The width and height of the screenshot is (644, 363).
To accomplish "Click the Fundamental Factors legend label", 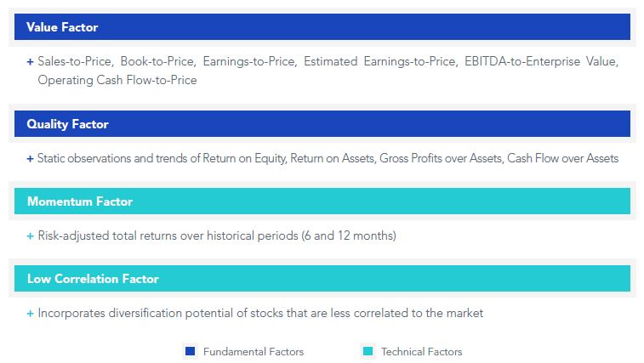I will point(254,351).
